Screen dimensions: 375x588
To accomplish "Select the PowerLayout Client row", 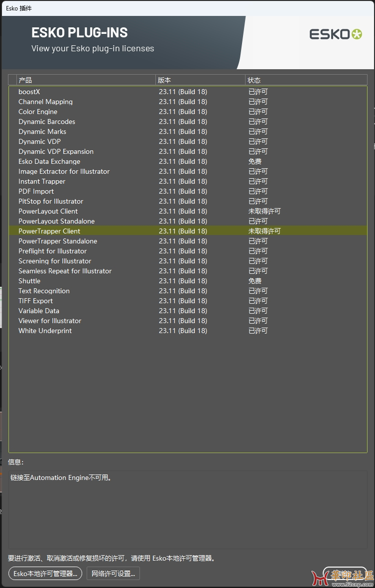I will pos(188,211).
